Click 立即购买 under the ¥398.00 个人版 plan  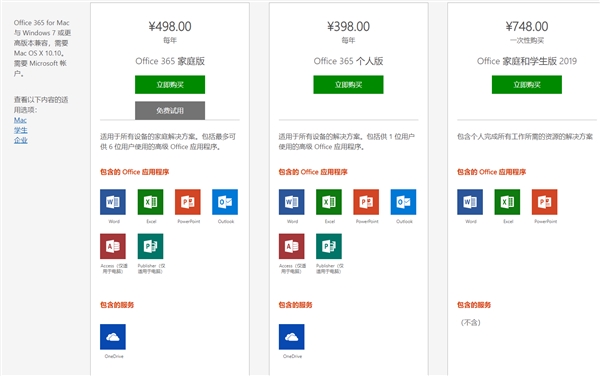tap(348, 85)
